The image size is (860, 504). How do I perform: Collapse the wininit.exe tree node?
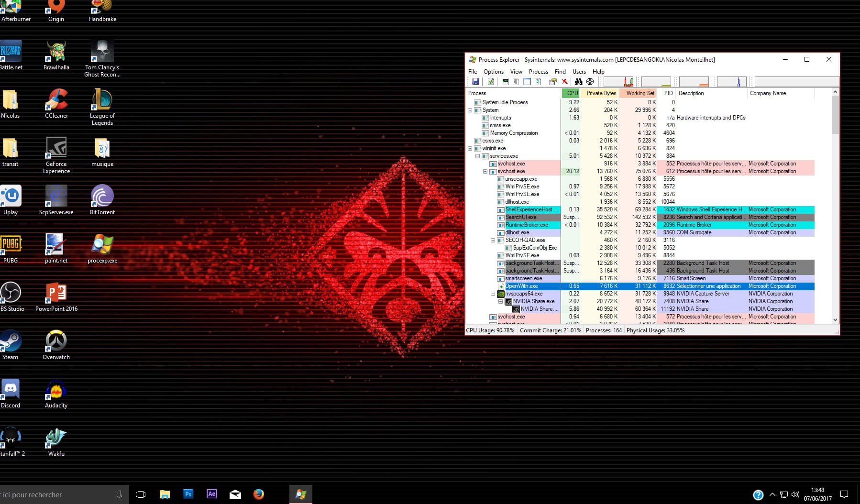point(470,148)
